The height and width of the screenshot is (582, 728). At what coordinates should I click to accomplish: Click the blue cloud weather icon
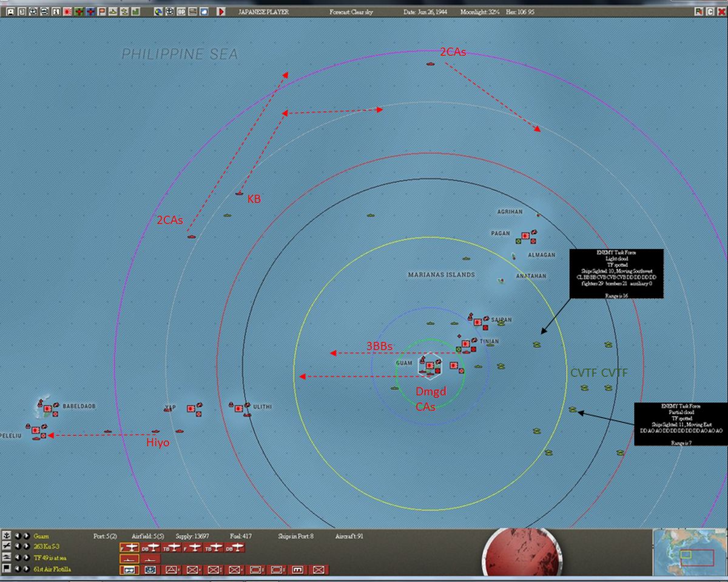tap(204, 12)
